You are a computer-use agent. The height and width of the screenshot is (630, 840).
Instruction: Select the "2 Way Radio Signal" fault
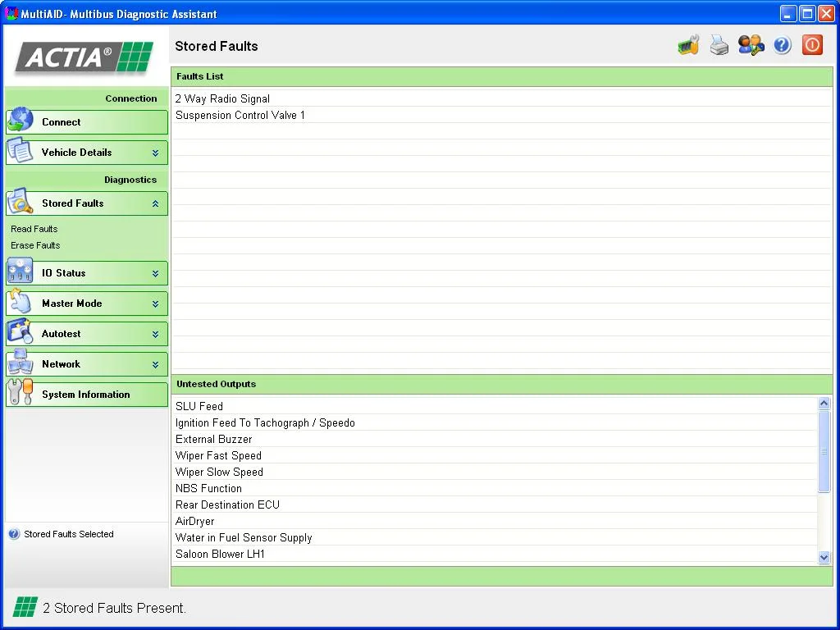pyautogui.click(x=501, y=98)
